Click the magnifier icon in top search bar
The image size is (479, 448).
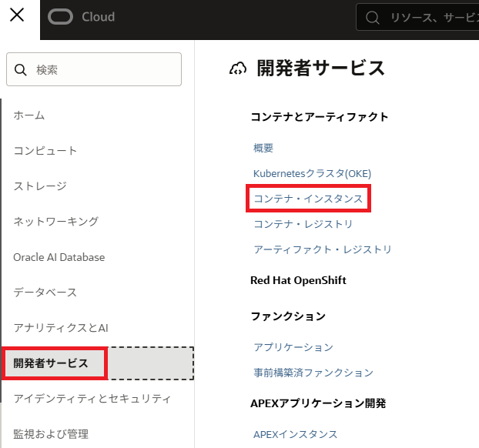(x=372, y=18)
